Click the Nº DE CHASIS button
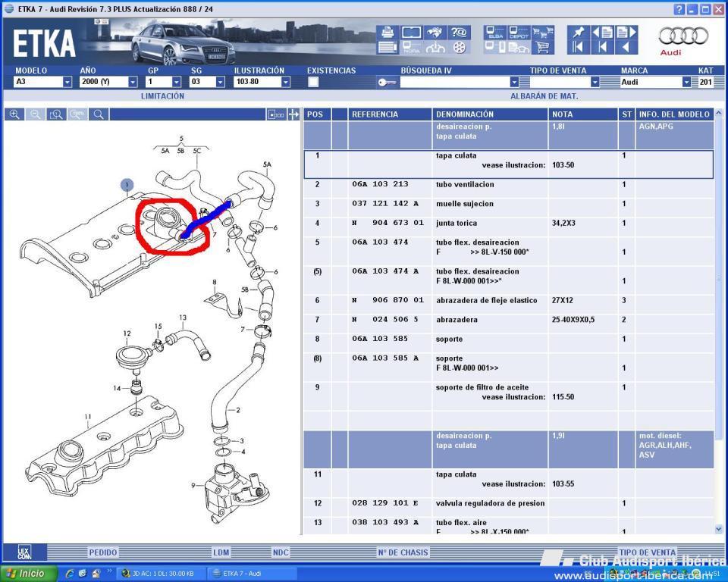This screenshot has width=728, height=582. point(403,552)
